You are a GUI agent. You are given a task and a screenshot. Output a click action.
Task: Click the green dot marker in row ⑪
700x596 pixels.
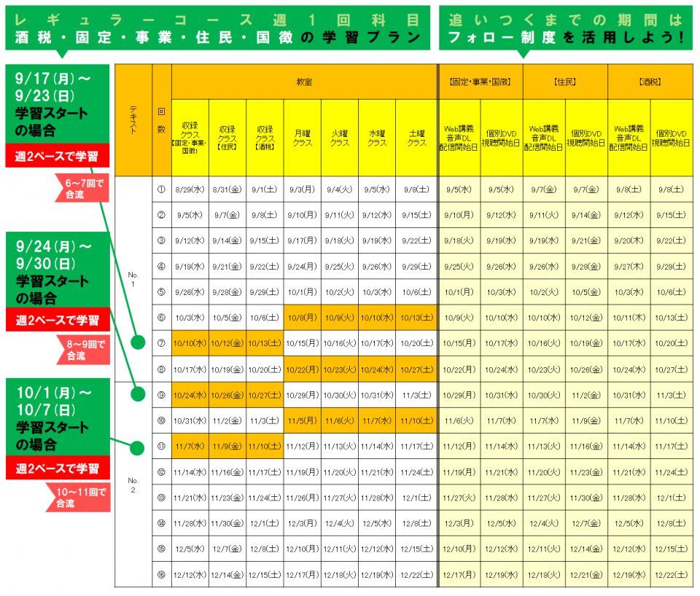[136, 446]
